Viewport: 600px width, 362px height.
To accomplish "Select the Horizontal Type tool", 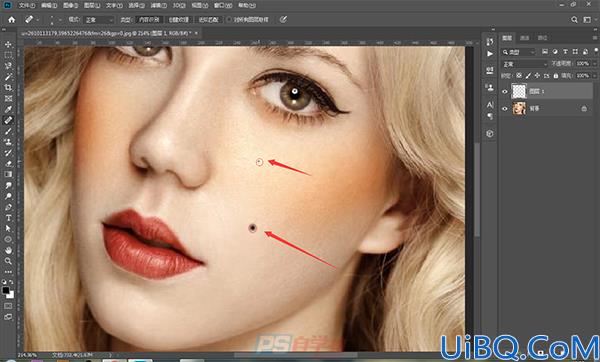I will tap(8, 218).
